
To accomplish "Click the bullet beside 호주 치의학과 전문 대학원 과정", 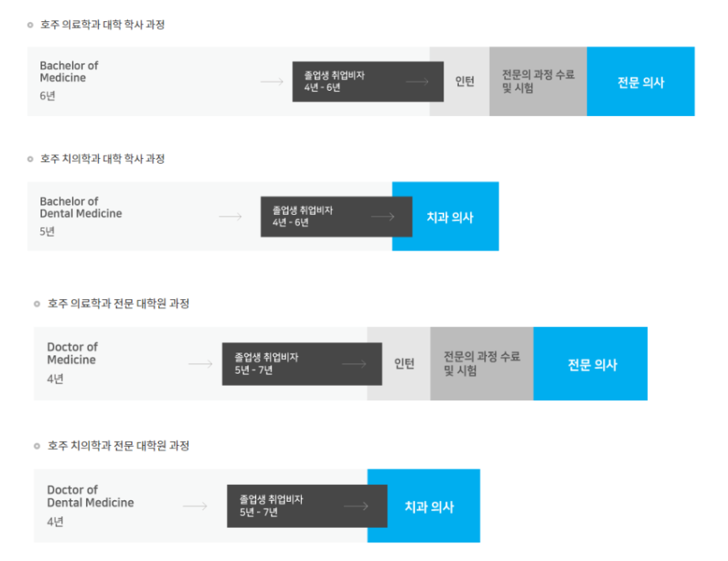I will coord(37,447).
